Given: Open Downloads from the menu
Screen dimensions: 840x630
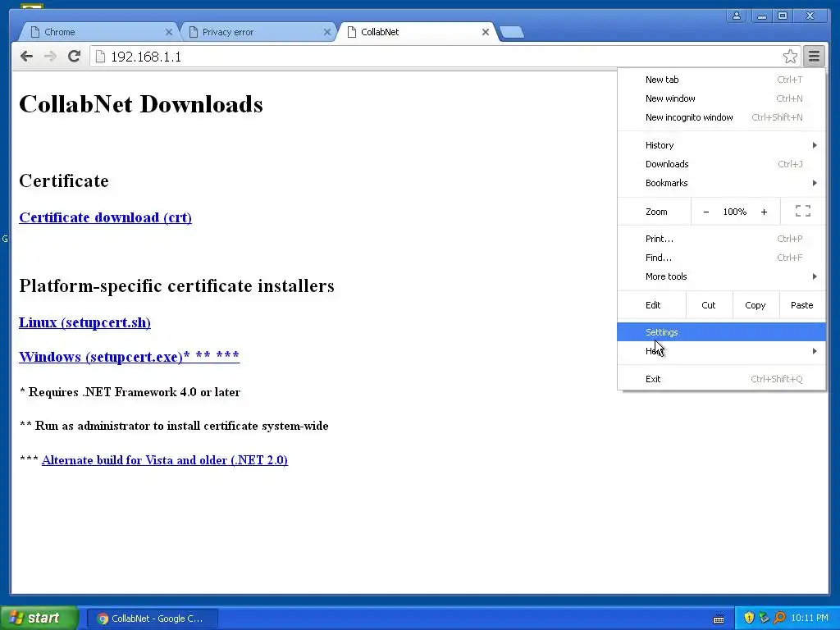Looking at the screenshot, I should (x=721, y=164).
